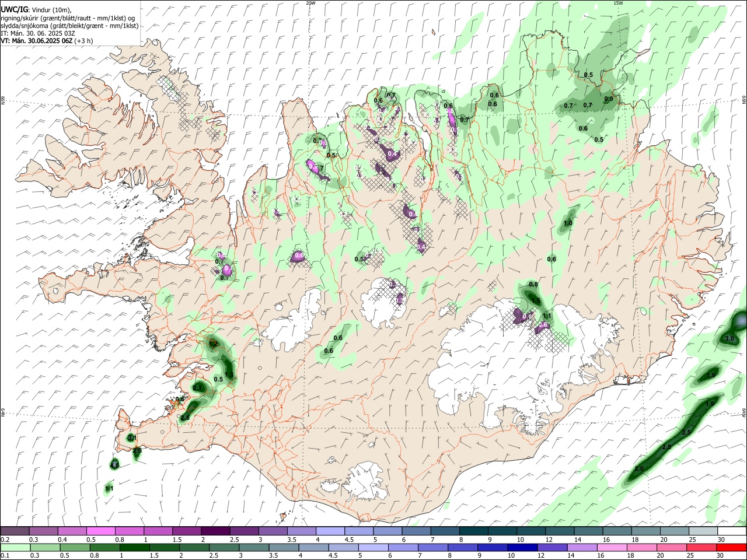The height and width of the screenshot is (560, 747).
Task: Click the bold 'UWC/IG' title text
Action: coord(14,10)
